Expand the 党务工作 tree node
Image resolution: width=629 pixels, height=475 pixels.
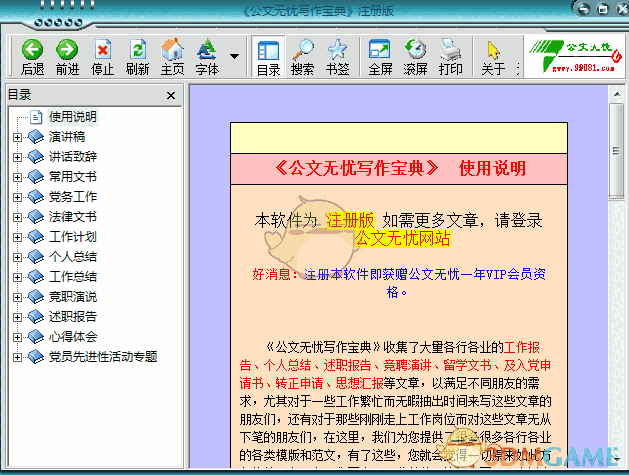17,197
